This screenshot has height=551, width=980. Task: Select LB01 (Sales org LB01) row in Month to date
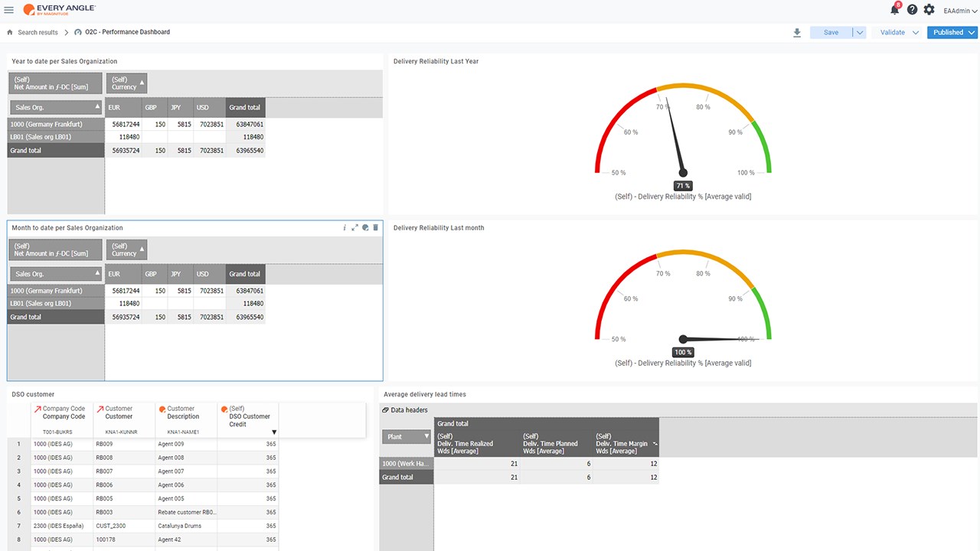point(56,303)
